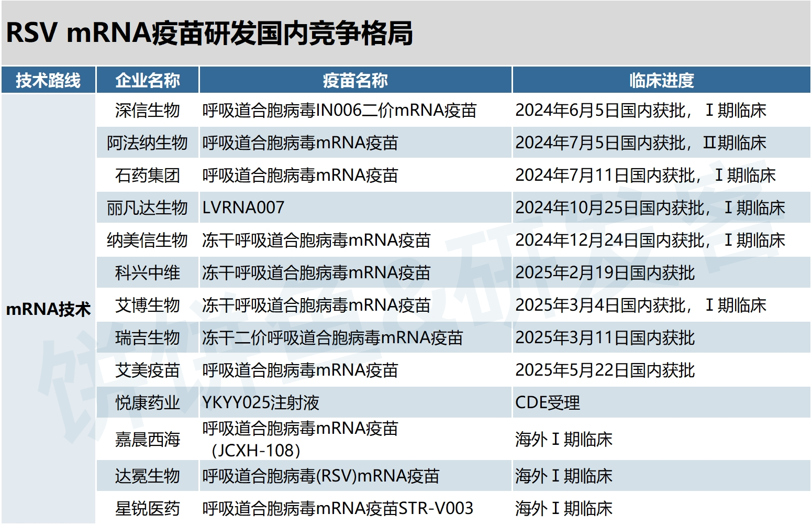Select company cell 阿法纳生物
812x525 pixels.
click(147, 143)
